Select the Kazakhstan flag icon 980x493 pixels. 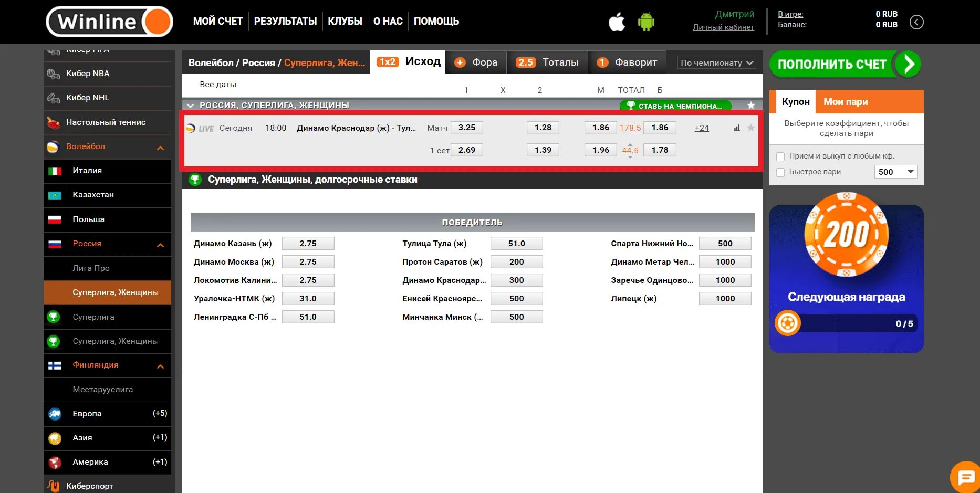coord(55,195)
